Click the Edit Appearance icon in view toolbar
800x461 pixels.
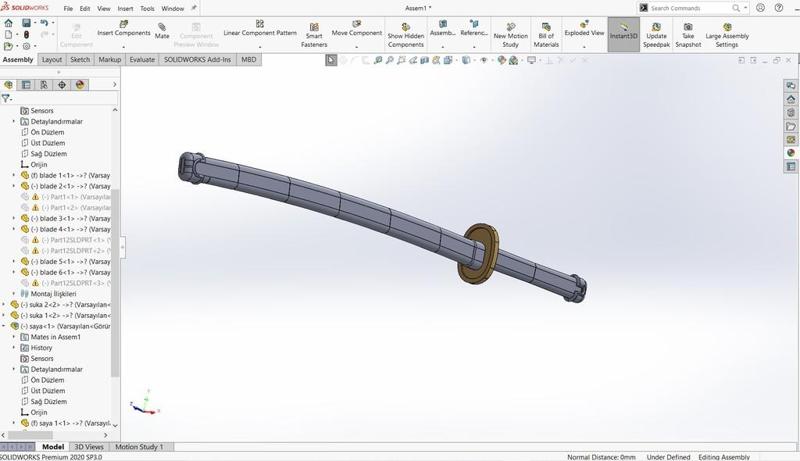(502, 60)
